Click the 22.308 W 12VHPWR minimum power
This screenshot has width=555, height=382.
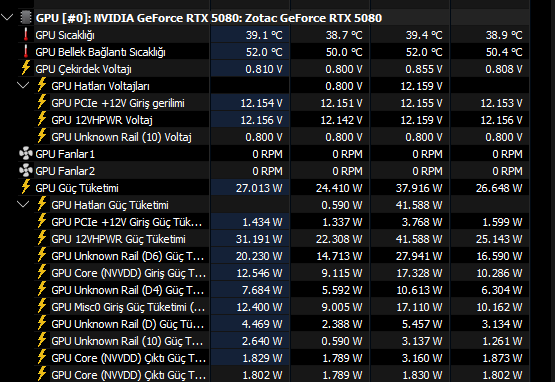click(339, 239)
